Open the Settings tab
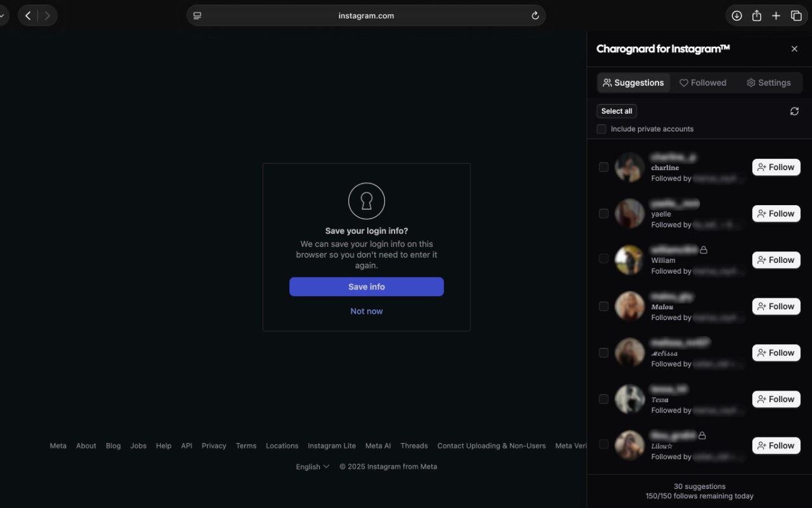Image resolution: width=812 pixels, height=508 pixels. point(768,83)
